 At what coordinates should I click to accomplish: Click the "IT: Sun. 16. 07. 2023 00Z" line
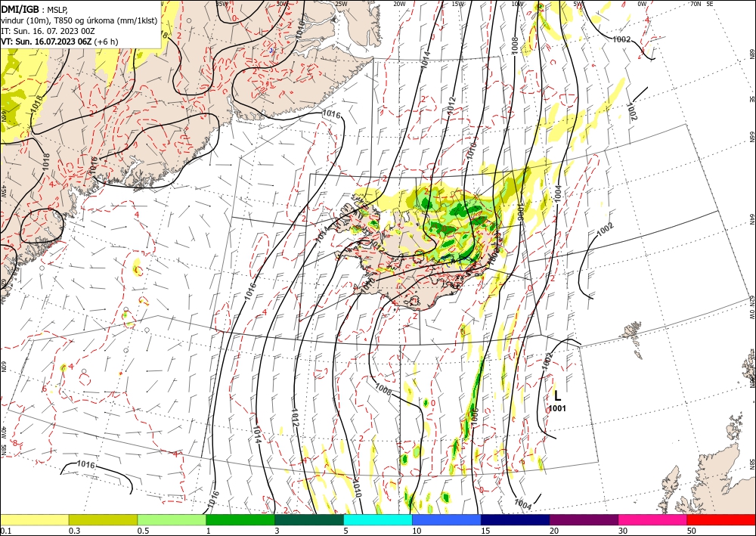click(48, 31)
